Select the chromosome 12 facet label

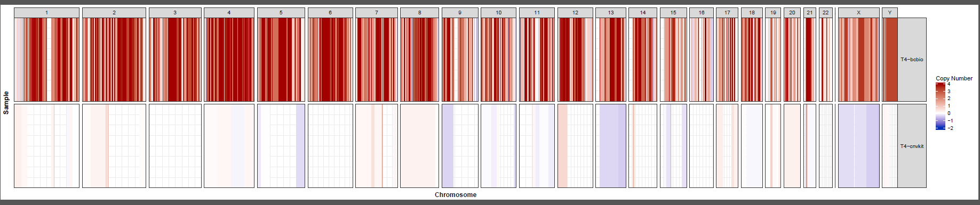pos(575,12)
